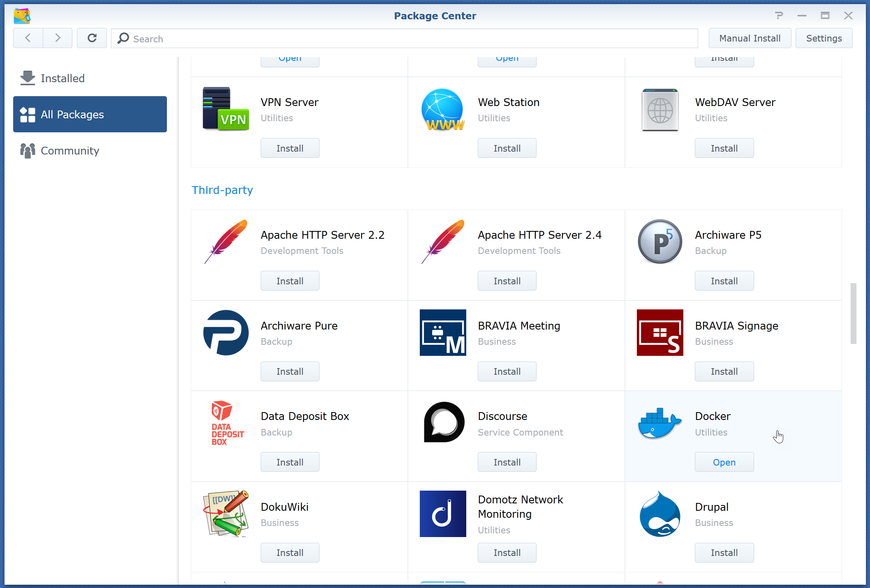This screenshot has width=870, height=588.
Task: Open Package Center Settings
Action: 824,38
